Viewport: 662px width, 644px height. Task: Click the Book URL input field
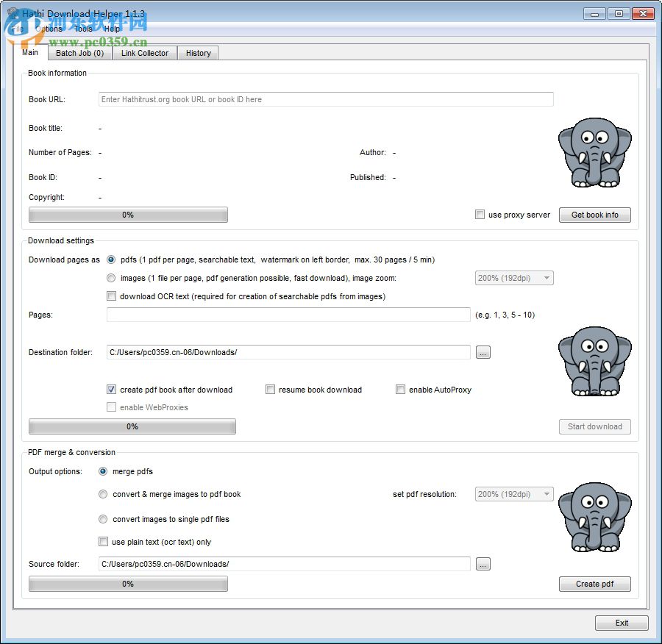tap(326, 99)
